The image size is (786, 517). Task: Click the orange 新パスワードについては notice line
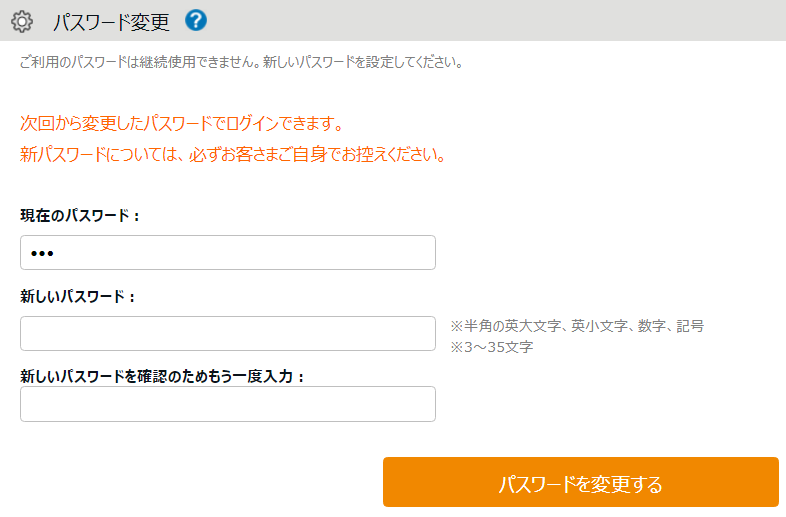tap(232, 155)
